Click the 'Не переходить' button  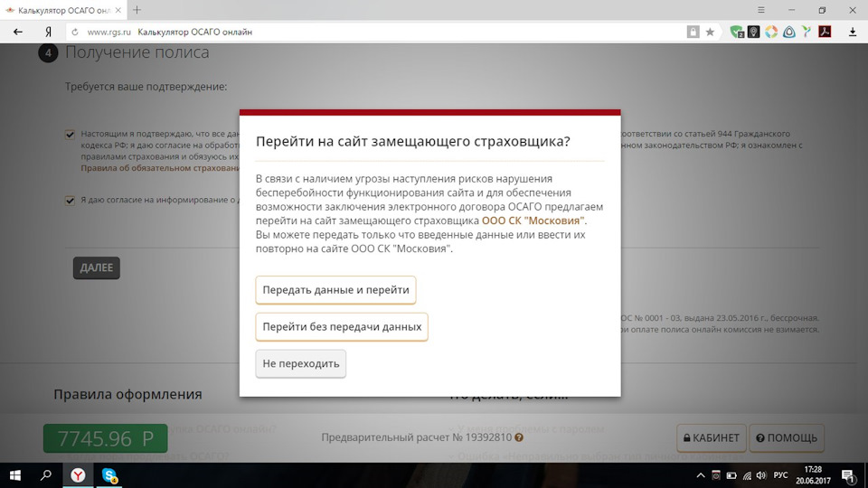300,363
